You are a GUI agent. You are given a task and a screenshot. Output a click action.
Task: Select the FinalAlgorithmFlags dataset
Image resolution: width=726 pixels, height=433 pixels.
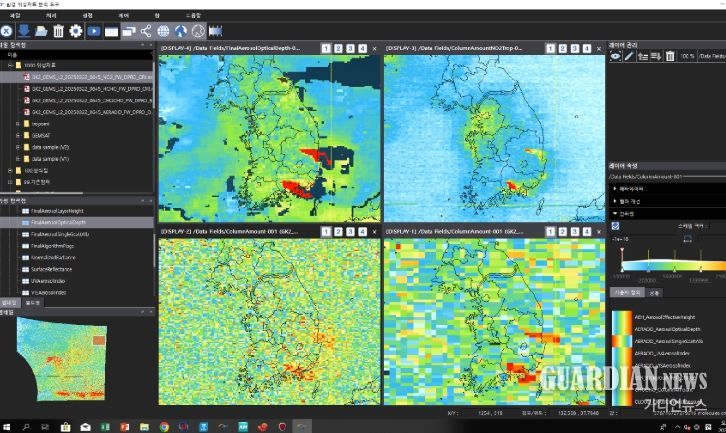pos(52,246)
